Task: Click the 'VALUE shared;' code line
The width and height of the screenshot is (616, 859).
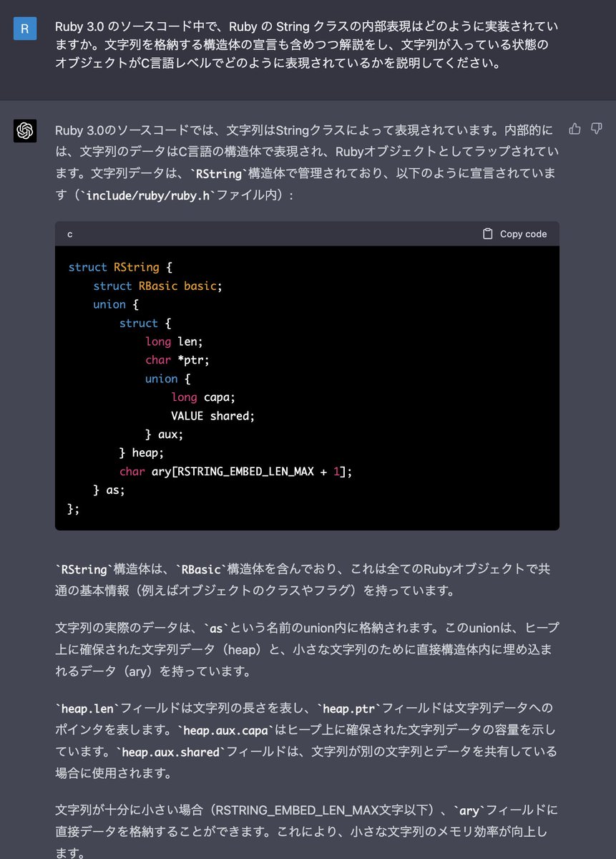Action: 212,416
